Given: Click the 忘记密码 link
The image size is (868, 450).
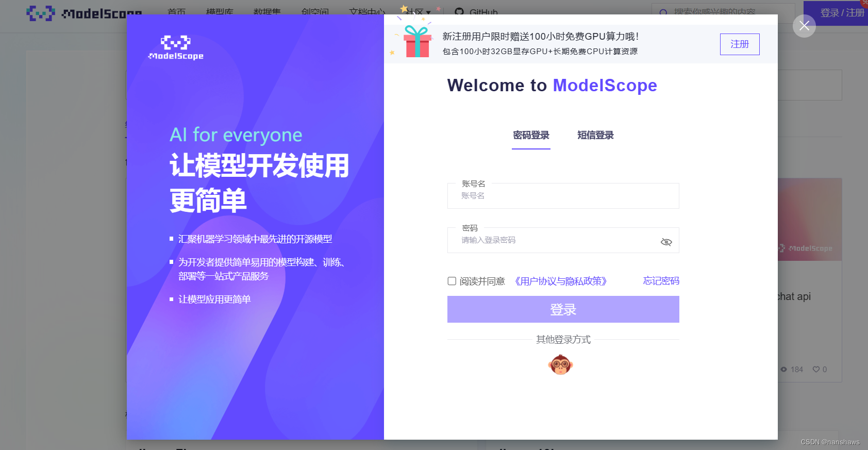Looking at the screenshot, I should pyautogui.click(x=661, y=281).
